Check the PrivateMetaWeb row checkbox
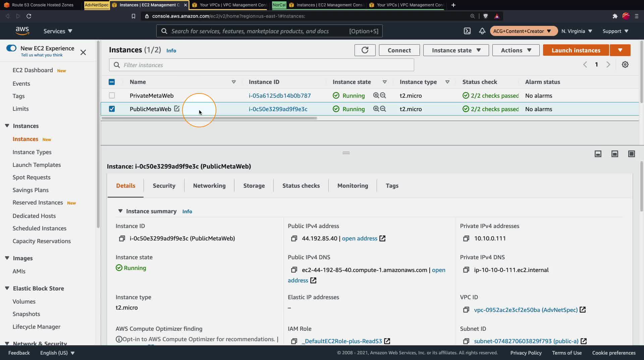This screenshot has height=360, width=644. pyautogui.click(x=112, y=95)
